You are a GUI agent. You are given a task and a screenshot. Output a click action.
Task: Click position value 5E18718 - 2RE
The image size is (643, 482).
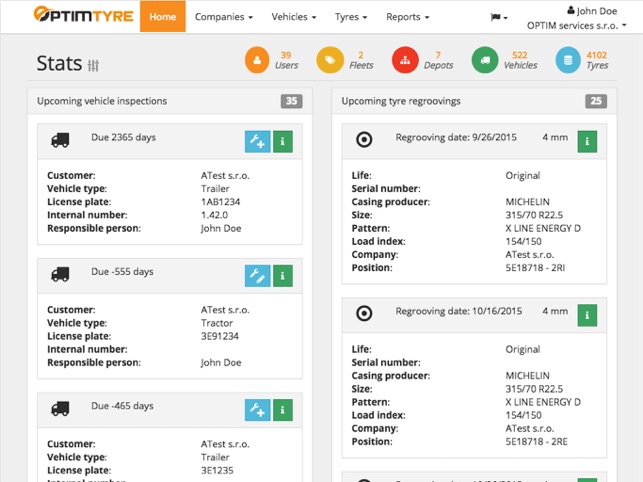536,441
